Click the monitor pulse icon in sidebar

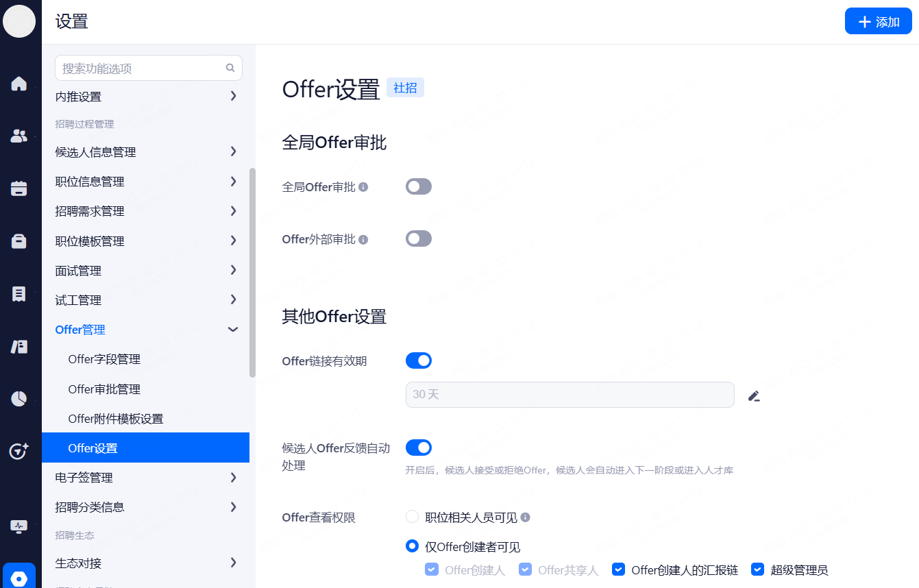point(19,526)
